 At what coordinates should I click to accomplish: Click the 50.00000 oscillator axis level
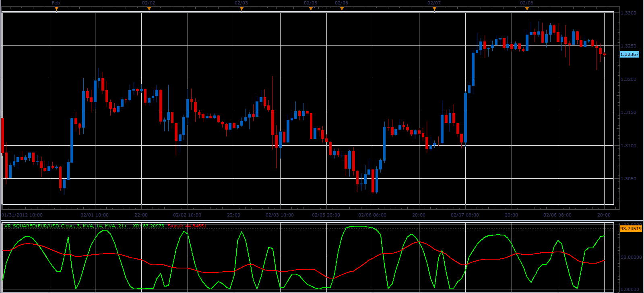[x=630, y=257]
